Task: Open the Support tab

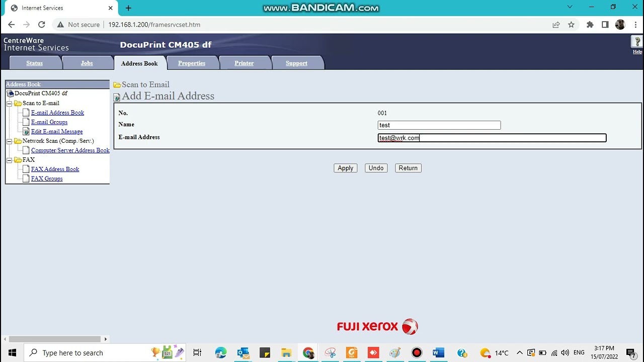Action: pyautogui.click(x=296, y=63)
